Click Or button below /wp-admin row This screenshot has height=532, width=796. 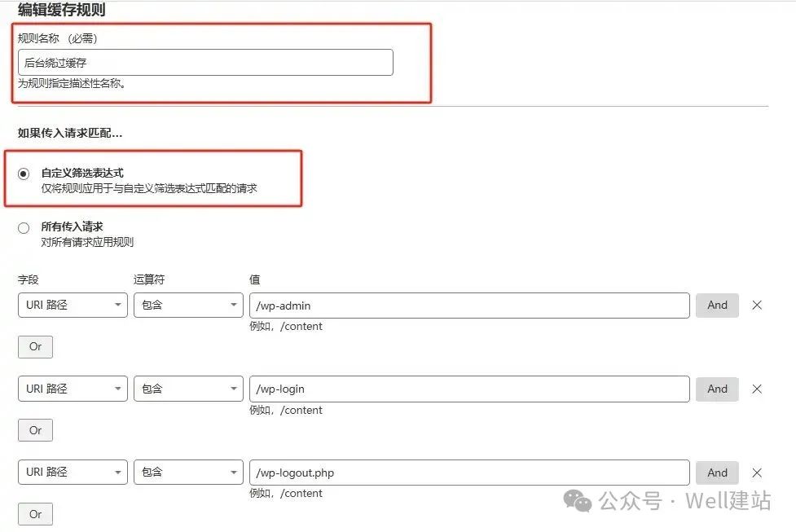[x=35, y=347]
